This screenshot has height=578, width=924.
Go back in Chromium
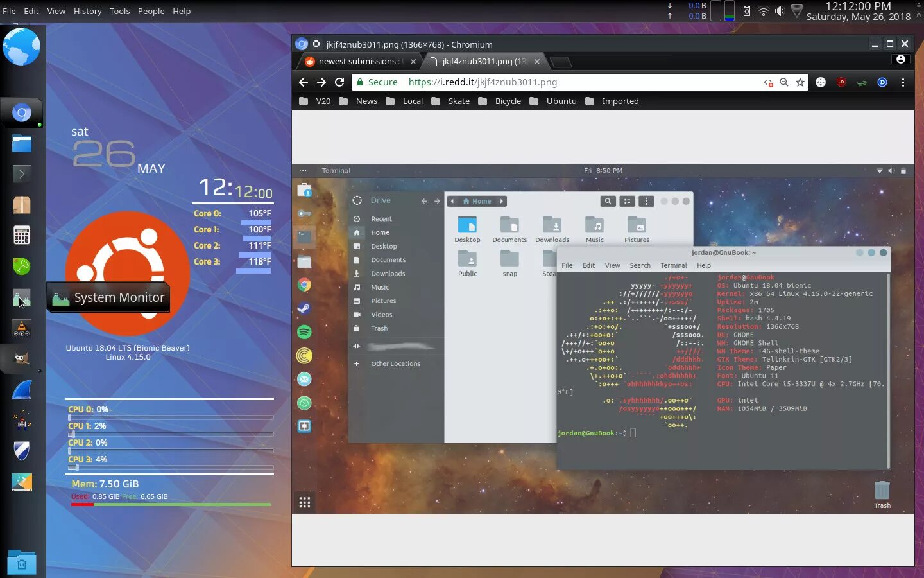pos(304,82)
